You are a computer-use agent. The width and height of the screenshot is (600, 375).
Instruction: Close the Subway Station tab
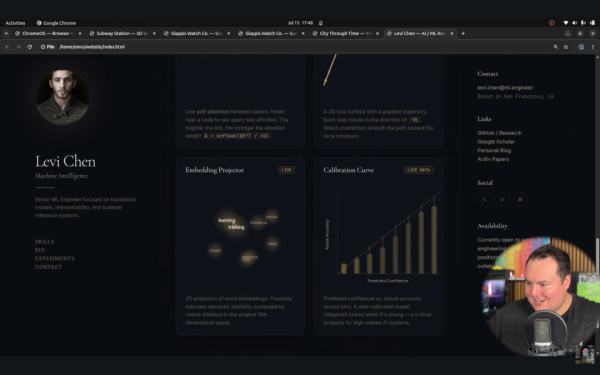[154, 34]
